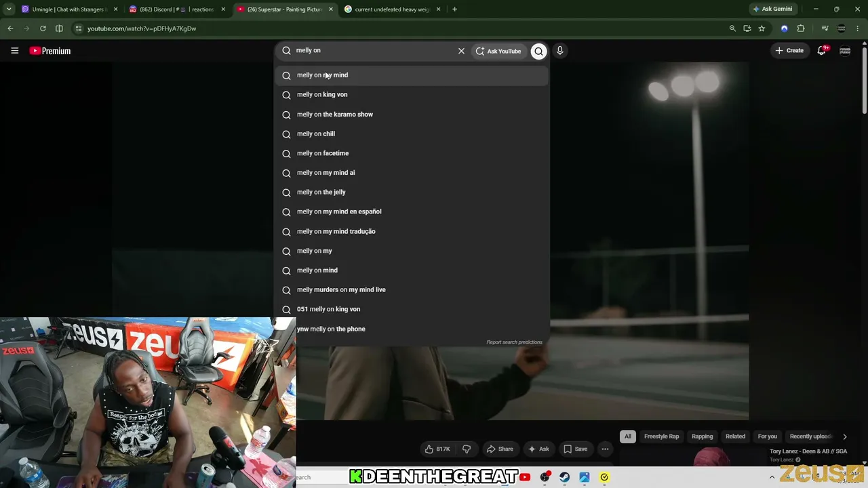Open YouTube icon in taskbar

525,477
